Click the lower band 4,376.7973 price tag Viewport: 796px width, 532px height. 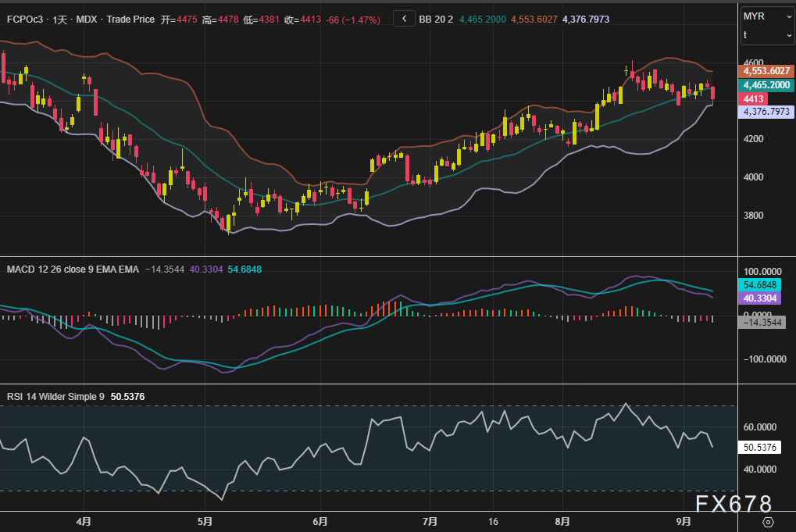coord(766,112)
